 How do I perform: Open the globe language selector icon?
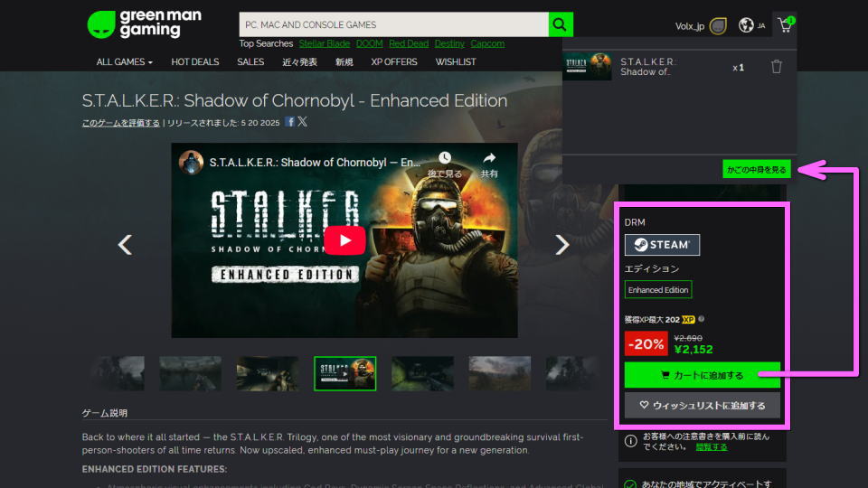[x=746, y=25]
